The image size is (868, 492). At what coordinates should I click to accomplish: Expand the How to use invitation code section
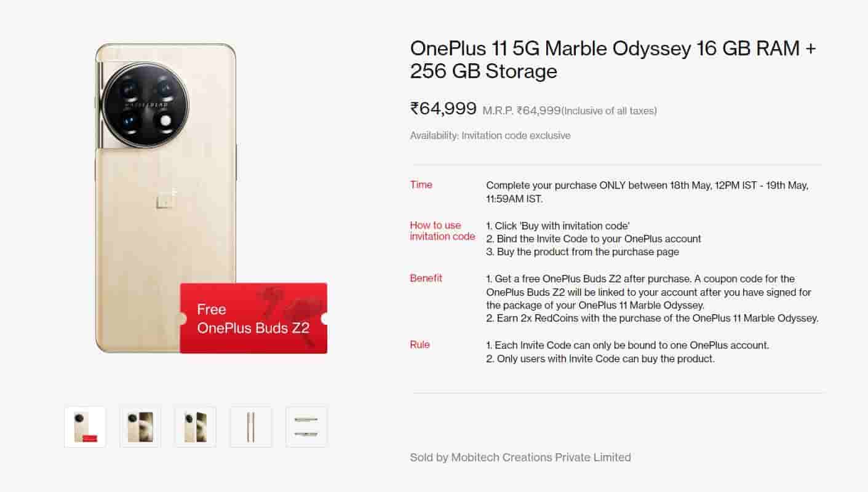coord(442,231)
